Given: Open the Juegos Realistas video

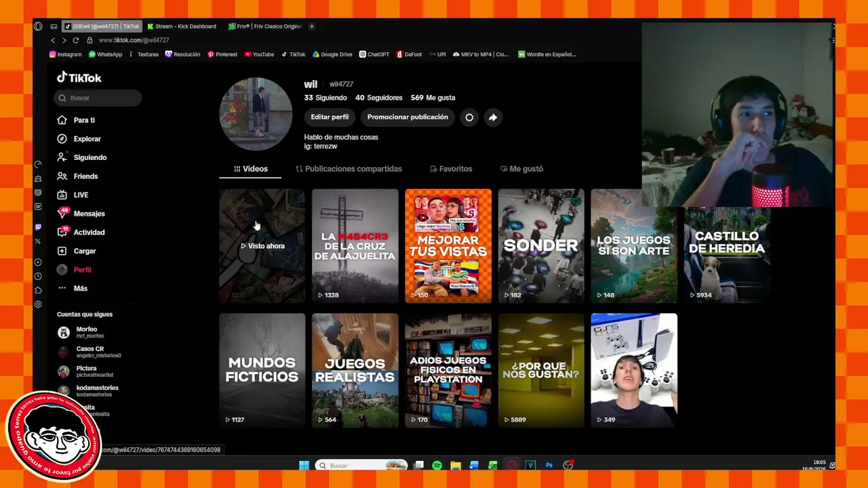Looking at the screenshot, I should coord(355,370).
